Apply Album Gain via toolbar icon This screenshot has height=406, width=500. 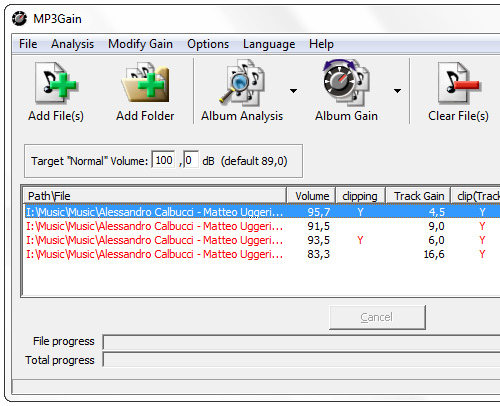(x=347, y=91)
